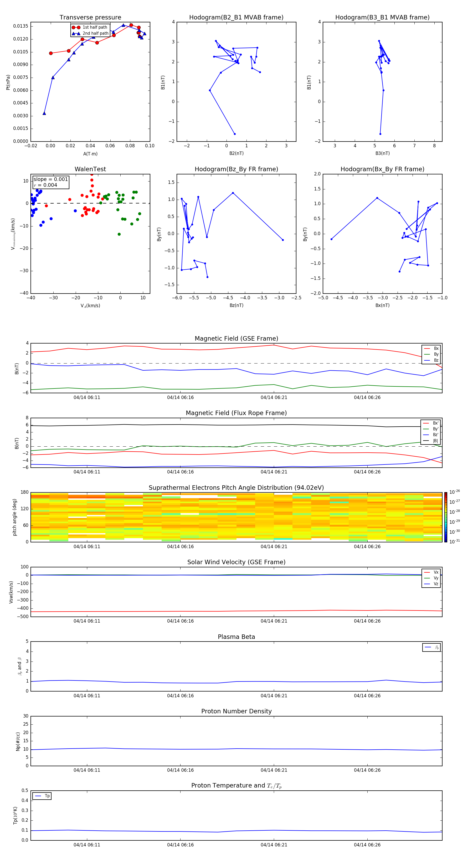Screen dimensions: 473x868
Task: Click the 'slope = 0.001' annotation
Action: click(x=50, y=179)
